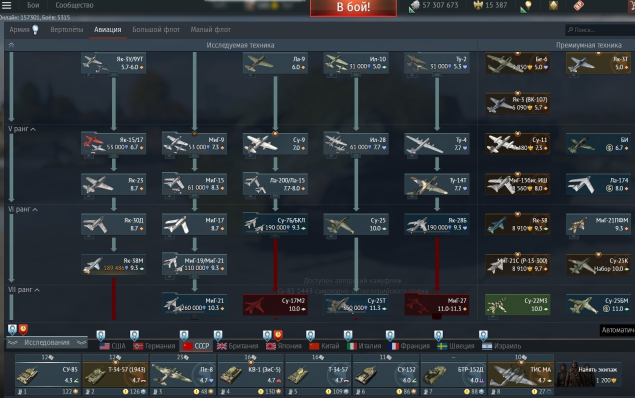This screenshot has height=398, width=635.
Task: Select the Japan flag nation icon
Action: point(271,346)
